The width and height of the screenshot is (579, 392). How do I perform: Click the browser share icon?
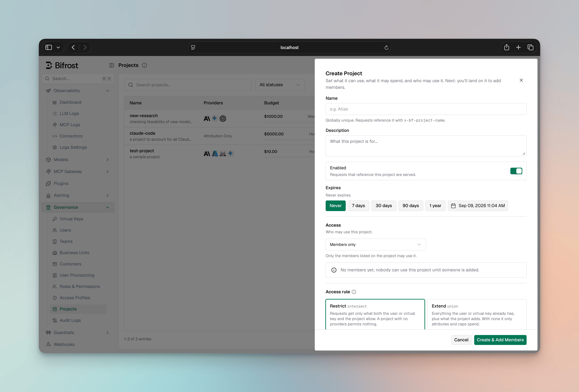coord(507,47)
